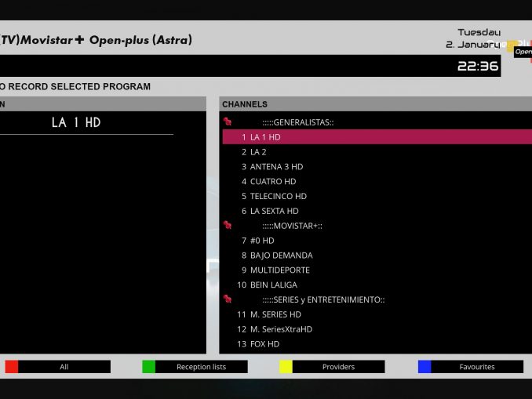This screenshot has height=399, width=532.
Task: Click the yellow color key square
Action: pyautogui.click(x=286, y=366)
